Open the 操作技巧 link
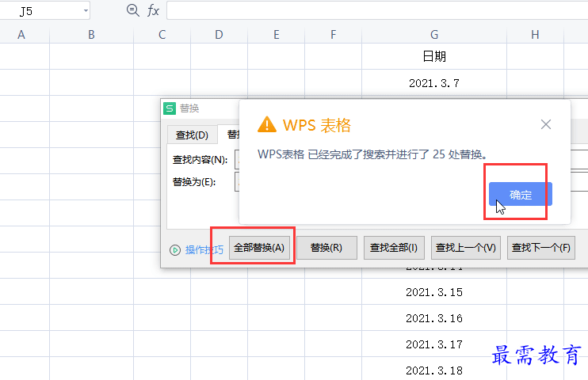588x380 pixels. pos(204,249)
